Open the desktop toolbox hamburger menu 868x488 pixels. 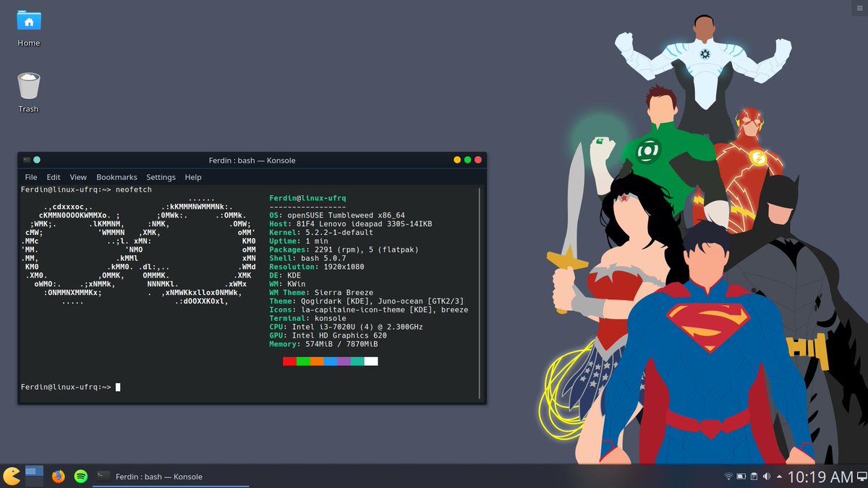pyautogui.click(x=860, y=7)
